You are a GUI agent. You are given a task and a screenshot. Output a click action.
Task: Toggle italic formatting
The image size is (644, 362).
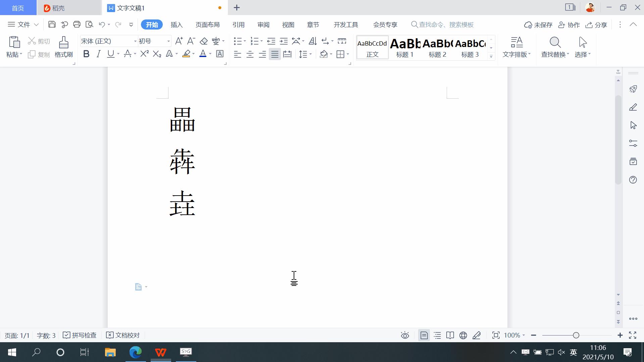tap(98, 54)
